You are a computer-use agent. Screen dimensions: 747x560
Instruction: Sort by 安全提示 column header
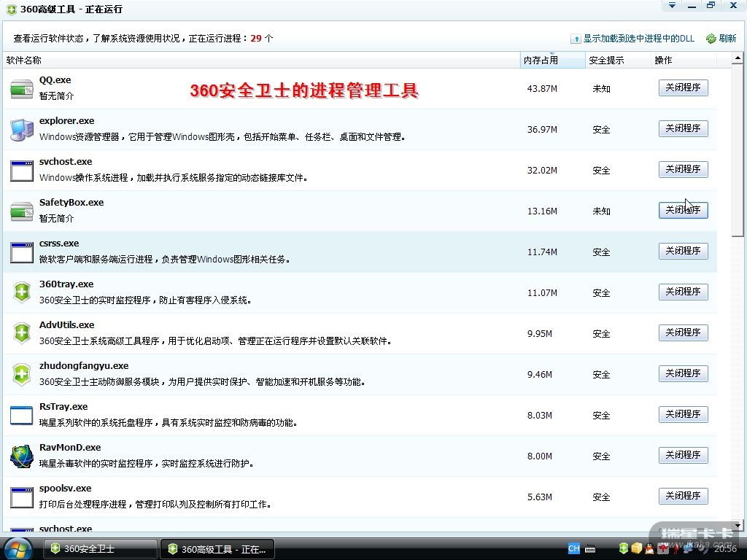click(x=606, y=61)
